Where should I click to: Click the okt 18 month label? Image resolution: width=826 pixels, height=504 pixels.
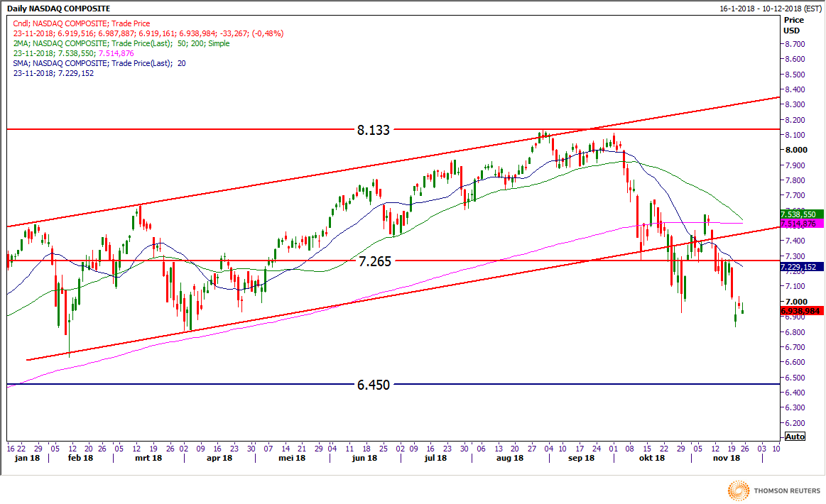(652, 458)
